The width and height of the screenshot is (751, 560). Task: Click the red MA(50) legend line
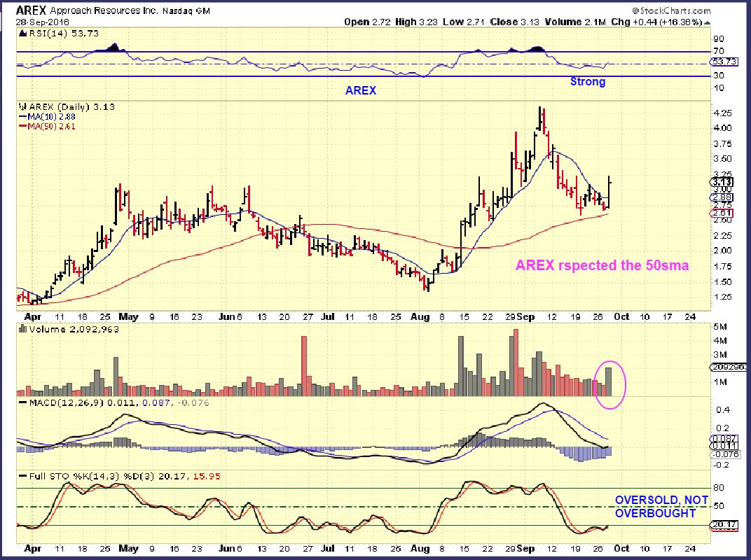coord(22,127)
